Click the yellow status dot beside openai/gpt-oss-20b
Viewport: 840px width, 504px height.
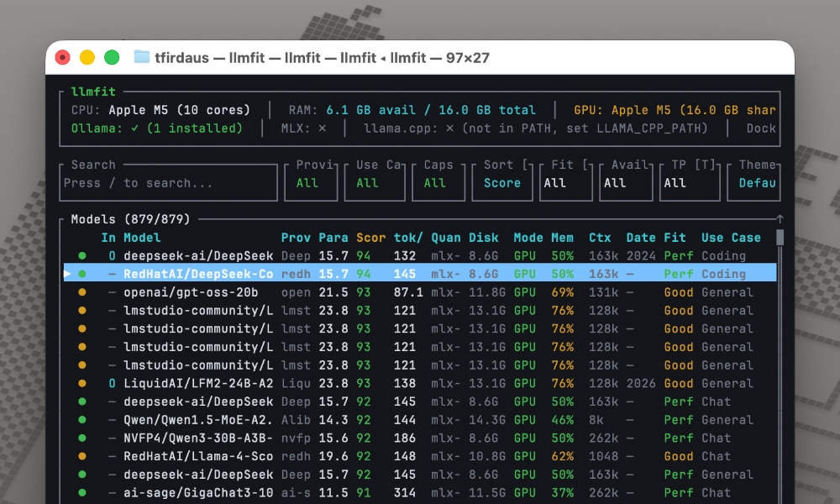[x=81, y=292]
